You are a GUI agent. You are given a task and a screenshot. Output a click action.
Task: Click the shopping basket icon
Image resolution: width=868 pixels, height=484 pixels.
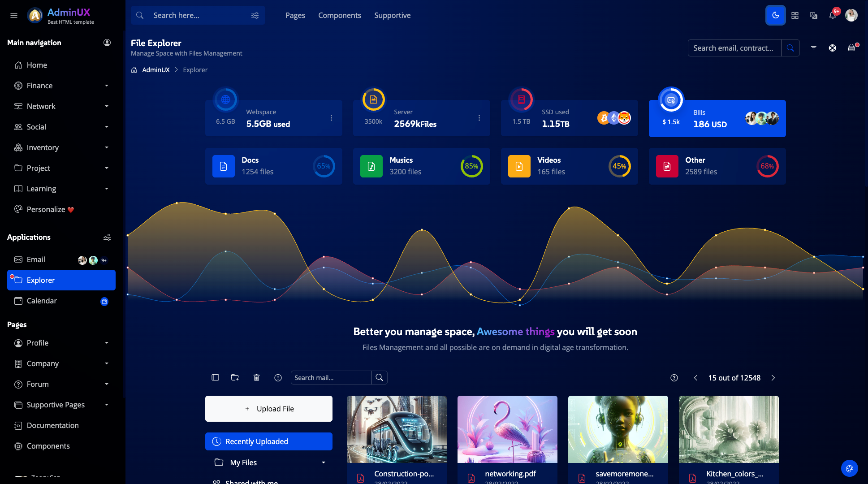[x=851, y=48]
